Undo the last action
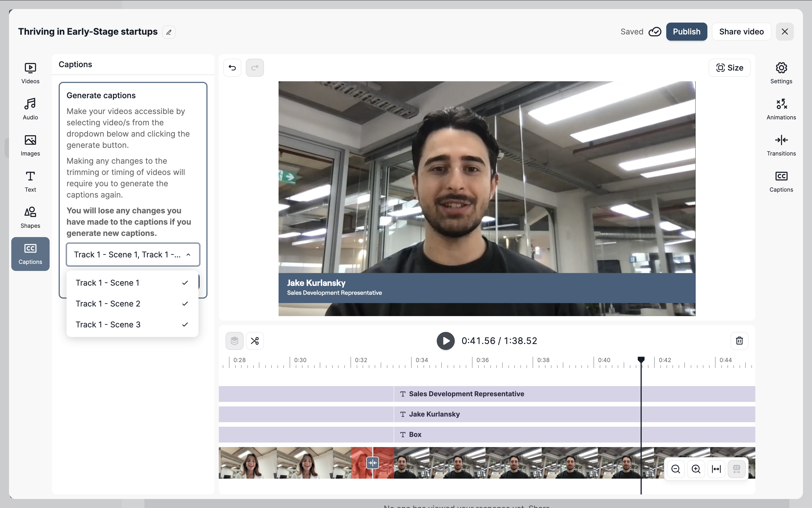This screenshot has width=812, height=508. point(232,68)
